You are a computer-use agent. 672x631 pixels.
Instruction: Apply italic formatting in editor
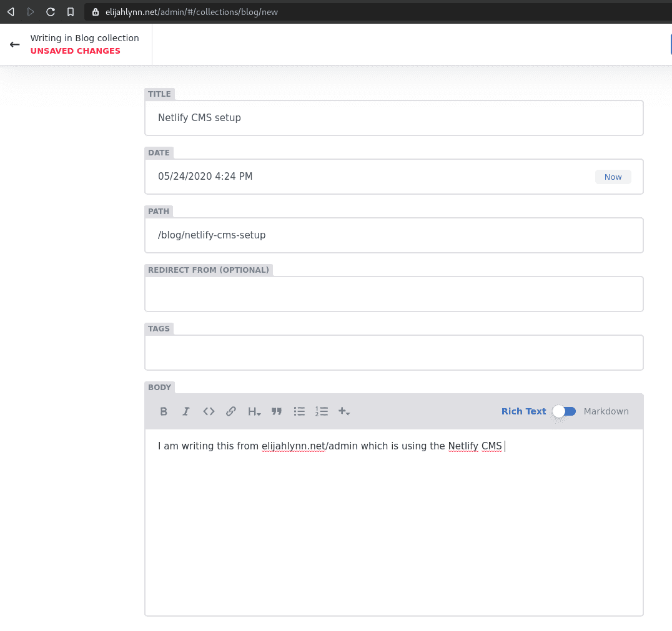point(186,411)
